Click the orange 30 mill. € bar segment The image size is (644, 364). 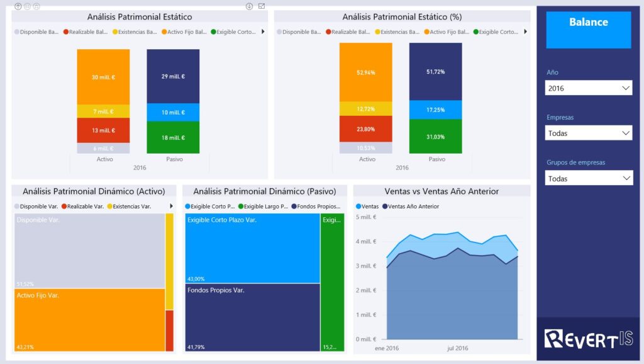(104, 77)
